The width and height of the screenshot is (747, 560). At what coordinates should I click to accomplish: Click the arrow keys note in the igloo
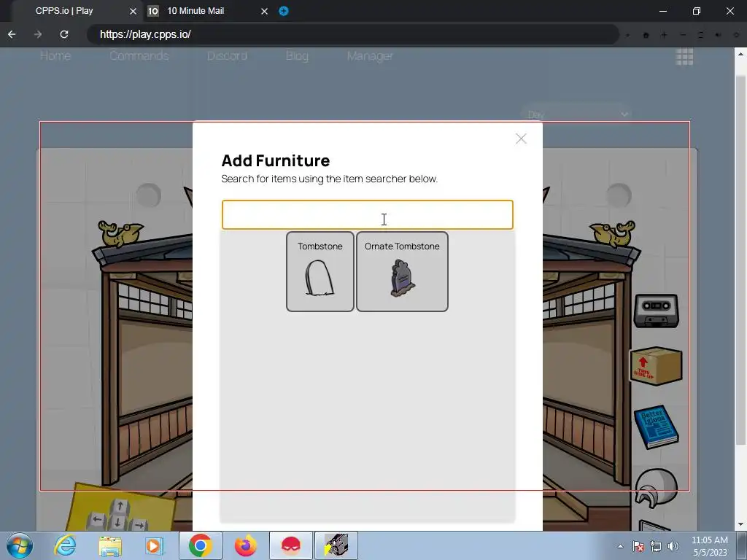click(x=122, y=507)
